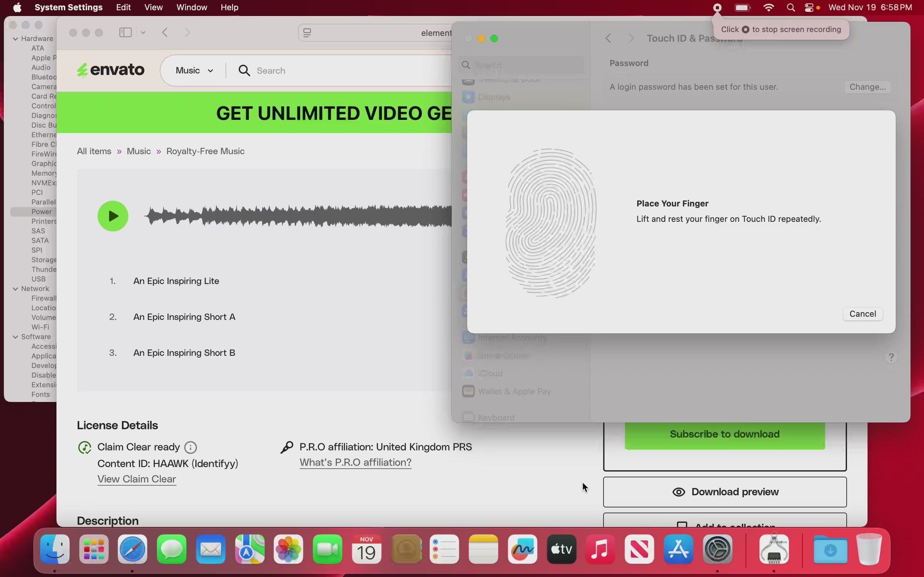Open Apple TV app in dock

[x=562, y=549]
